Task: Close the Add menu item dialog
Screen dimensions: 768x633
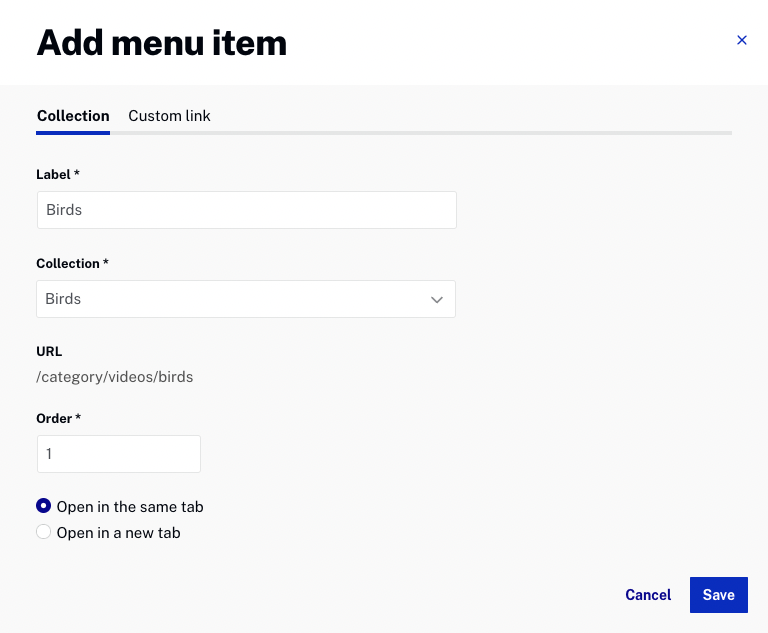Action: click(742, 40)
